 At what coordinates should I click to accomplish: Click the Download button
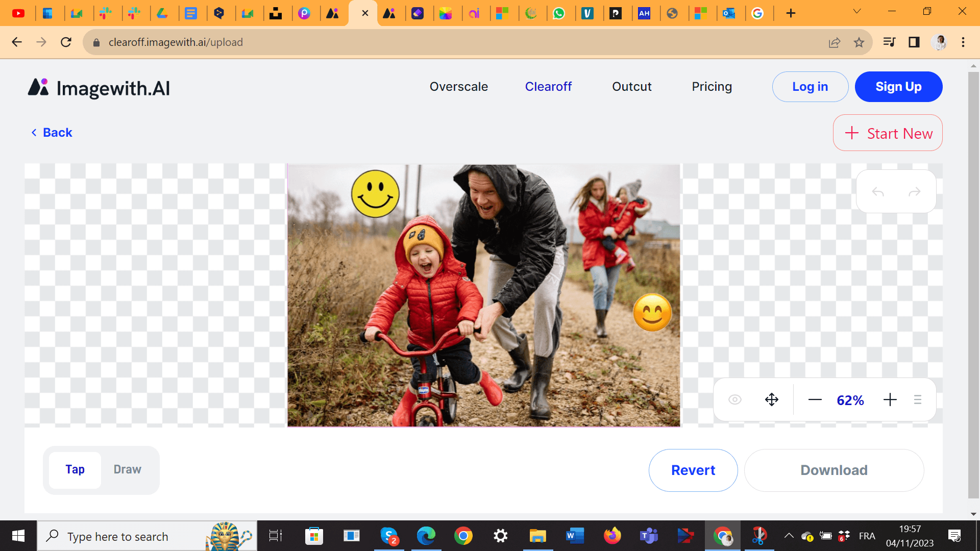tap(834, 470)
